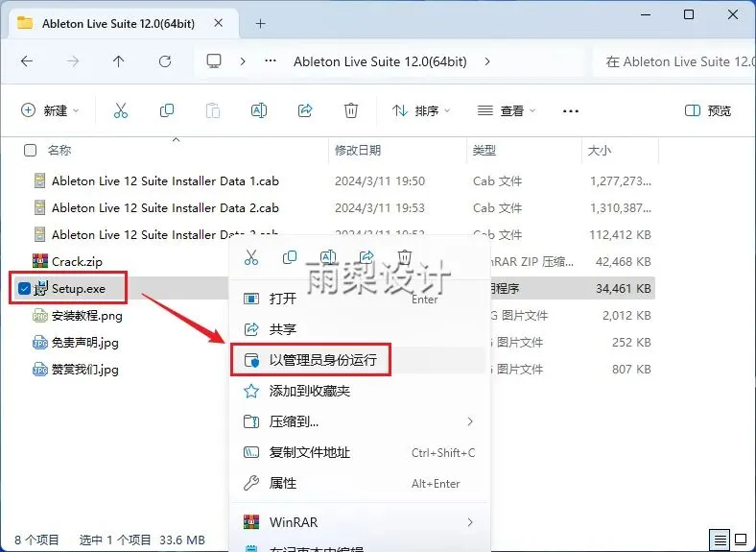Click the Share icon in the context menu
This screenshot has height=552, width=756.
pyautogui.click(x=366, y=257)
